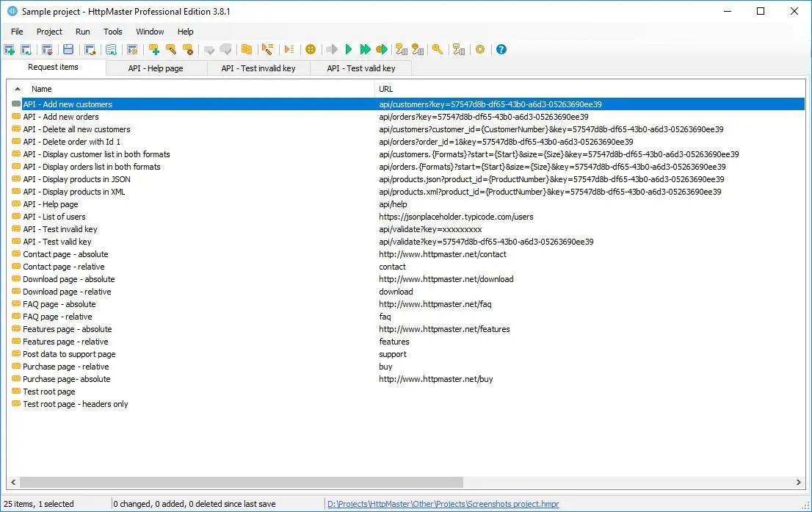Click the yellow box connector icon after play buttons
This screenshot has height=512, width=812.
(402, 49)
